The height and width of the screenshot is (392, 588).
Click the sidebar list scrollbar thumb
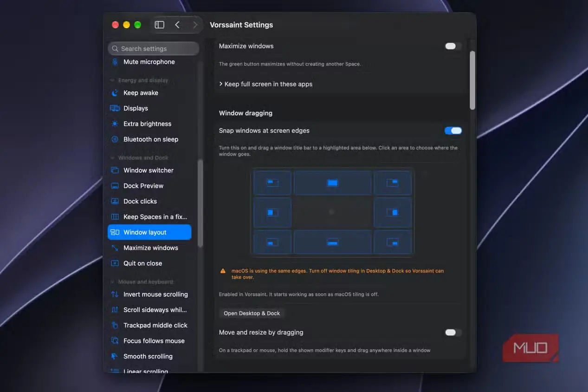click(200, 203)
